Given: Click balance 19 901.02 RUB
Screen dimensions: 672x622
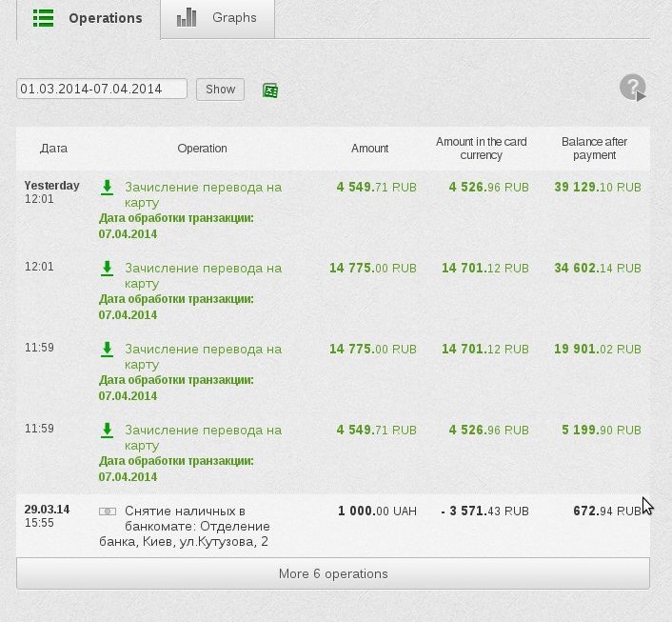Looking at the screenshot, I should click(x=598, y=349).
